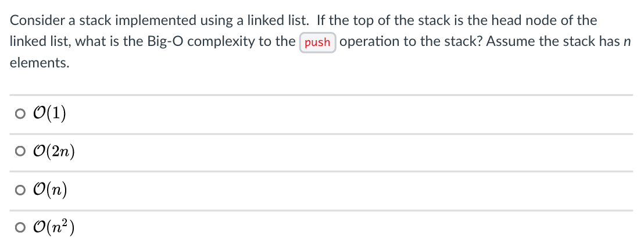The height and width of the screenshot is (250, 644).
Task: Click the O(n²) answer label text
Action: [x=54, y=228]
